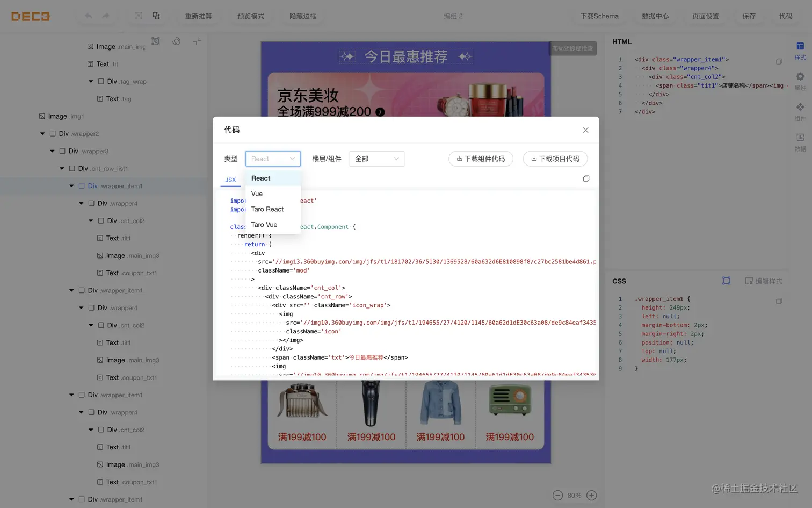This screenshot has width=812, height=508.
Task: Click the 代码 button in top bar
Action: click(x=786, y=16)
